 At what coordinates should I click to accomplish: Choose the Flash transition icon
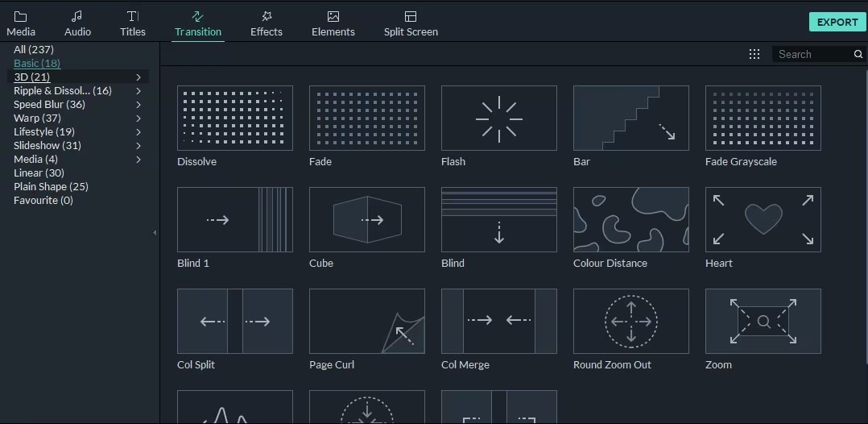[498, 118]
